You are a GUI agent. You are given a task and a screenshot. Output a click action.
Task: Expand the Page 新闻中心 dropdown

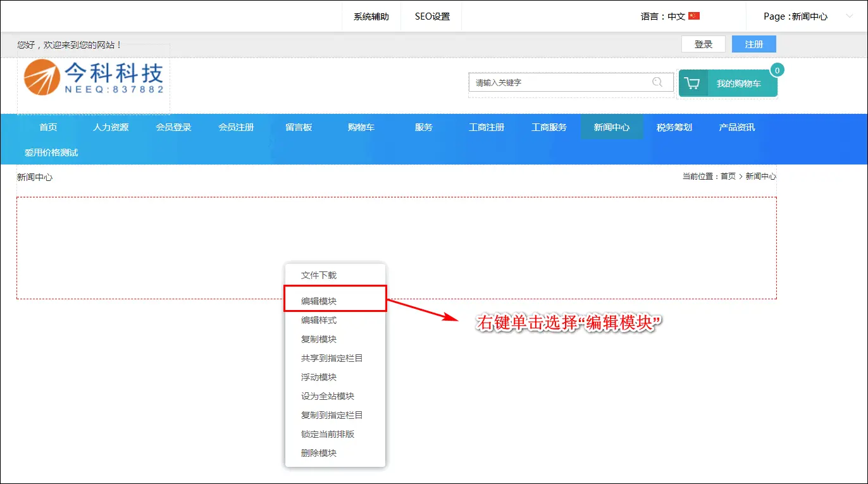click(849, 16)
